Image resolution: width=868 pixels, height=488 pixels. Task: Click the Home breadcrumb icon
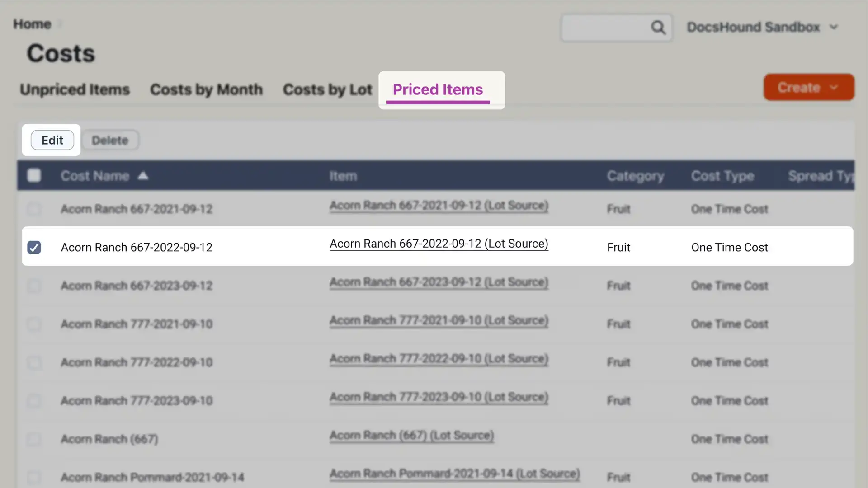click(x=32, y=24)
